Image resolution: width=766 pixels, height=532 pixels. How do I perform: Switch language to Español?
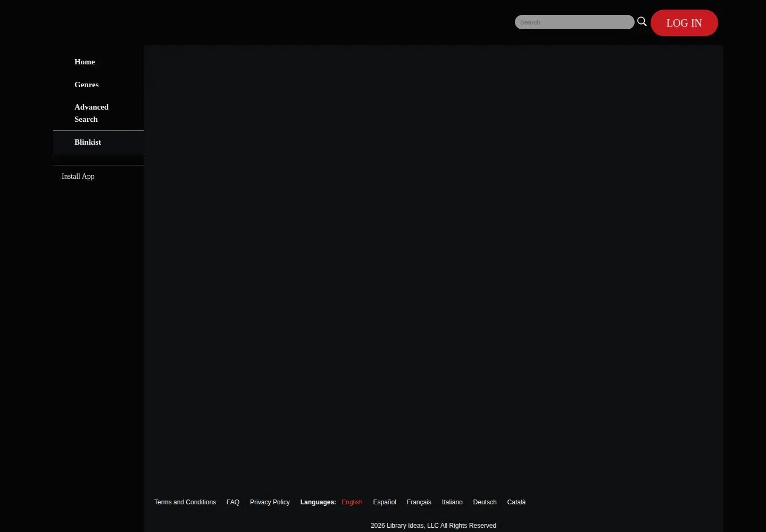point(385,502)
